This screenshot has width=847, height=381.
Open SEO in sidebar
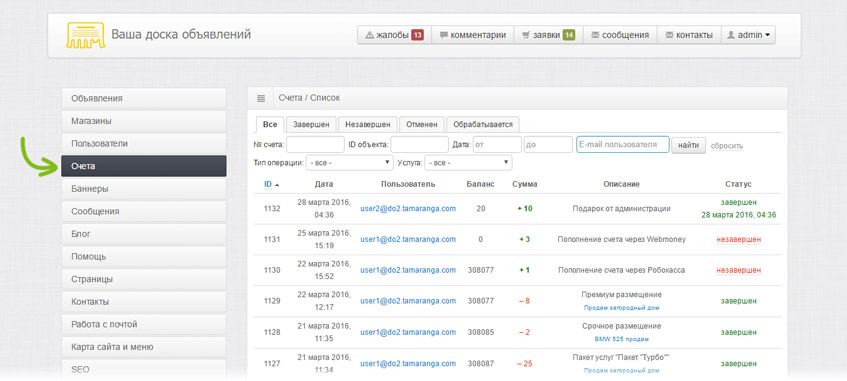(144, 370)
